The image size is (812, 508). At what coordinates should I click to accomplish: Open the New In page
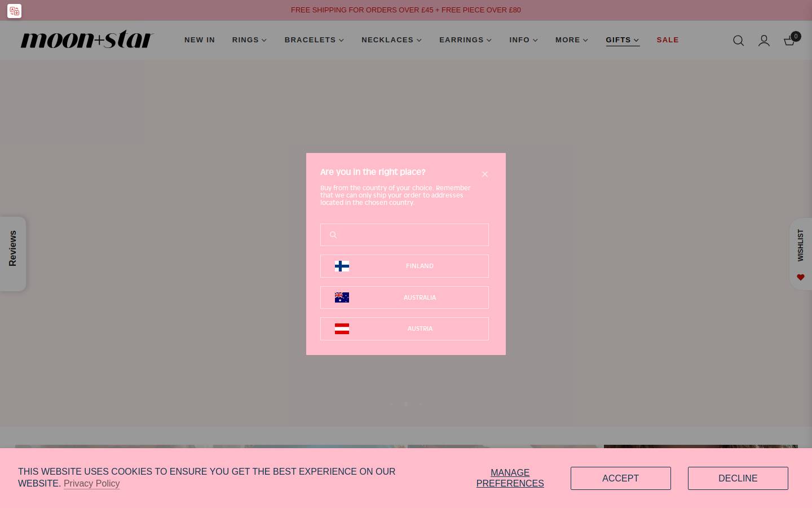(200, 40)
